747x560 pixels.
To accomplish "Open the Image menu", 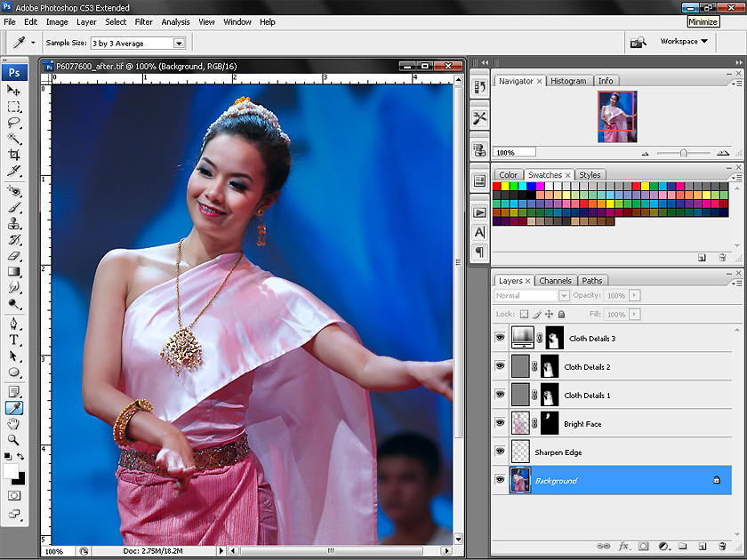I will click(x=57, y=22).
